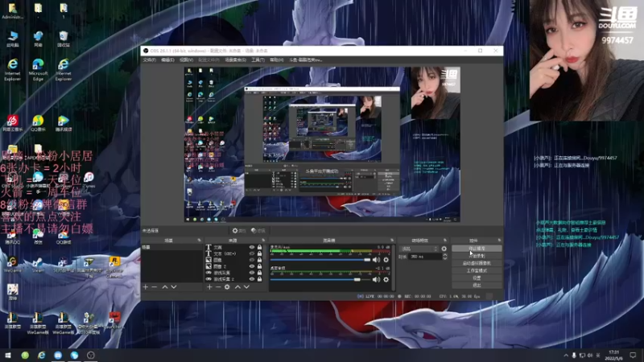Open notification center in system tray
644x362 pixels.
[633, 355]
